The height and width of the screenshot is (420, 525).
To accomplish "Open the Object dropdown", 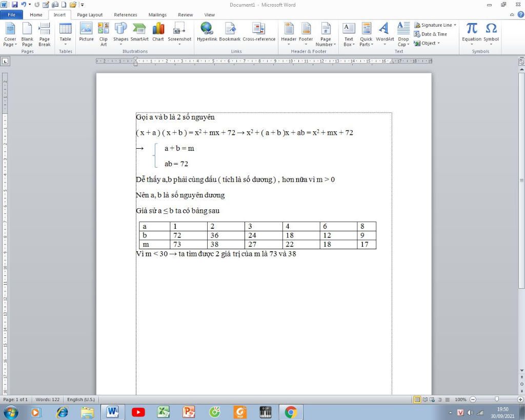I will click(427, 43).
